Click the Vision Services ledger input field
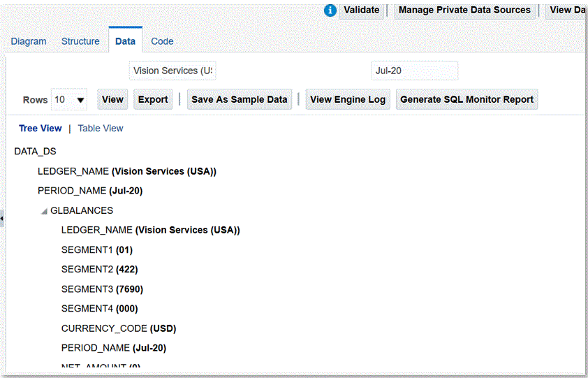 coord(172,71)
